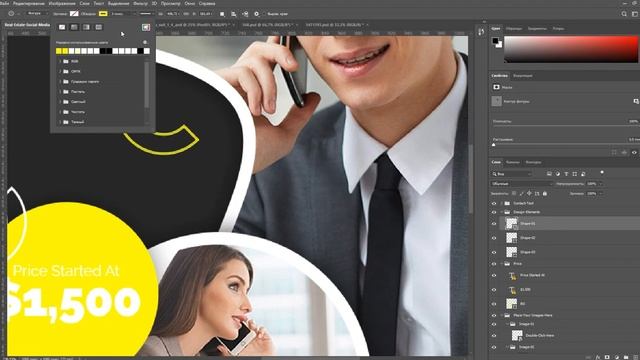Hide the Shape-01 layer

(494, 224)
